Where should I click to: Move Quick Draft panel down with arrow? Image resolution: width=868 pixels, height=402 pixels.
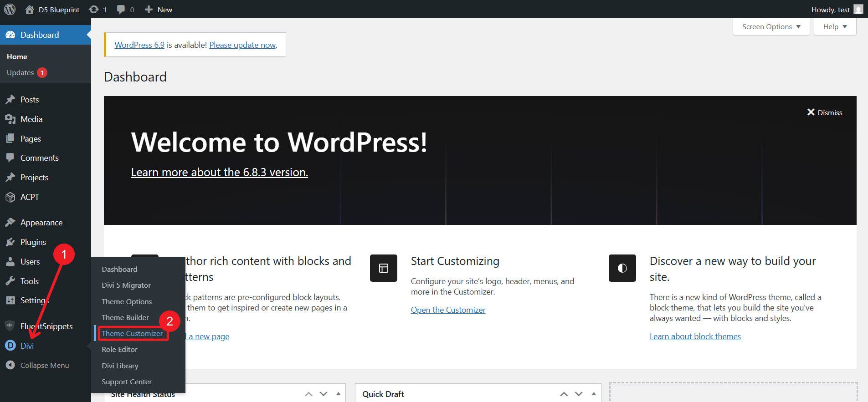point(579,394)
